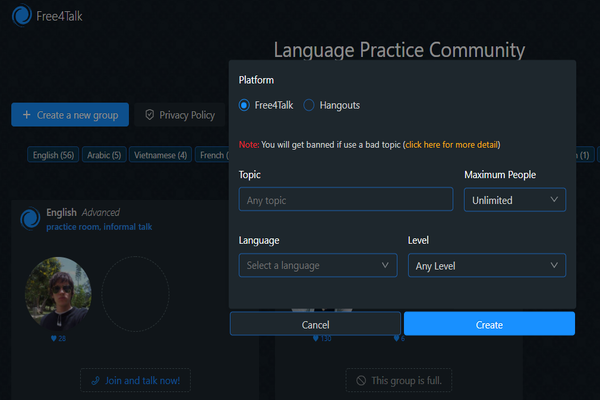Open the 'click here for more detail' link
This screenshot has width=600, height=400.
point(452,145)
